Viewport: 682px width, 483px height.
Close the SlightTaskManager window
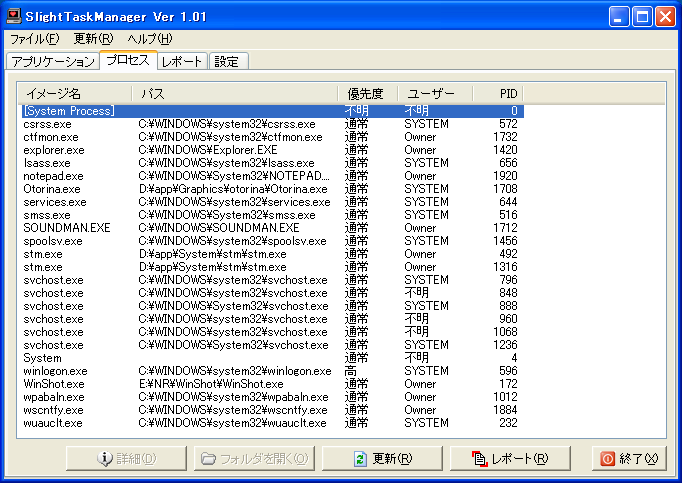[x=665, y=17]
